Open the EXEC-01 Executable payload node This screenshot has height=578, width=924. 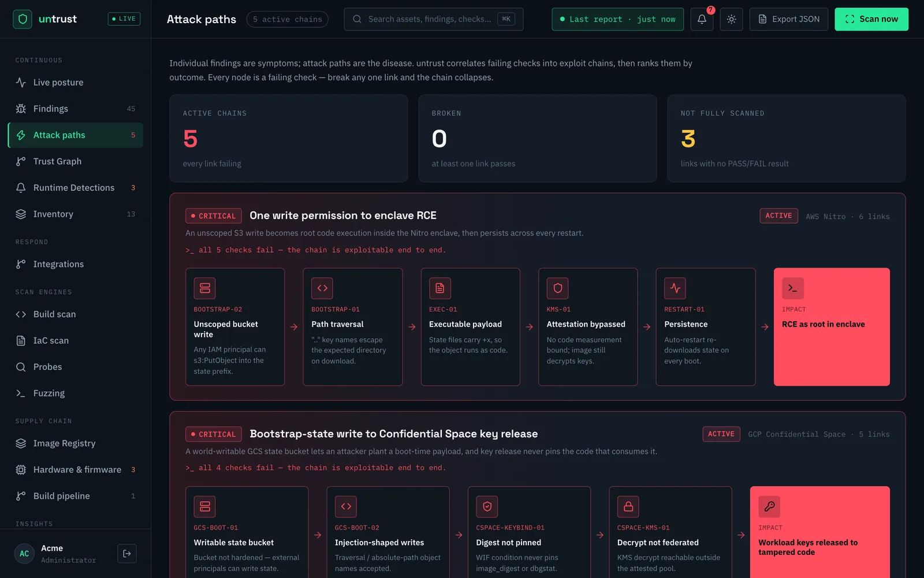point(471,327)
